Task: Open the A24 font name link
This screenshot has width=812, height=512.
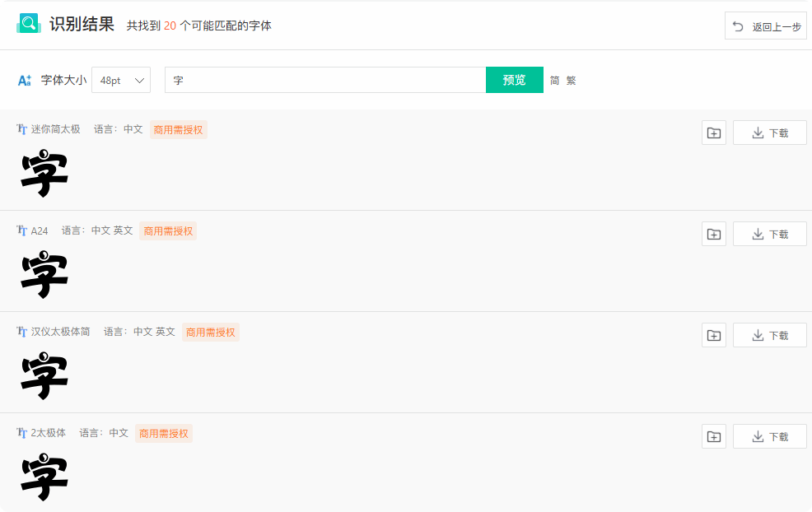Action: (x=40, y=230)
